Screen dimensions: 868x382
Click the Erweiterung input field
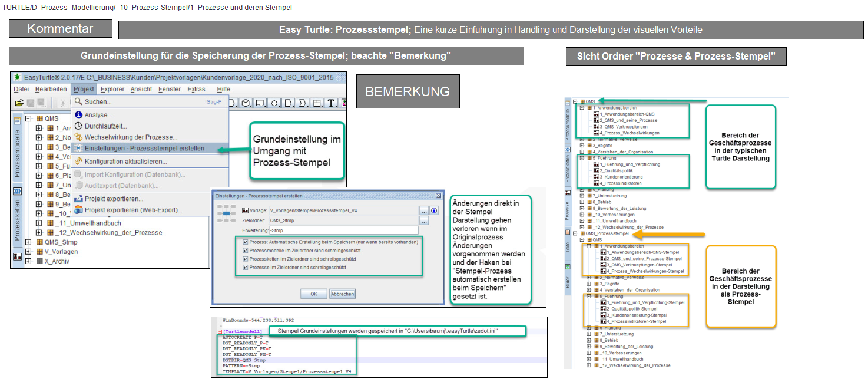point(343,230)
